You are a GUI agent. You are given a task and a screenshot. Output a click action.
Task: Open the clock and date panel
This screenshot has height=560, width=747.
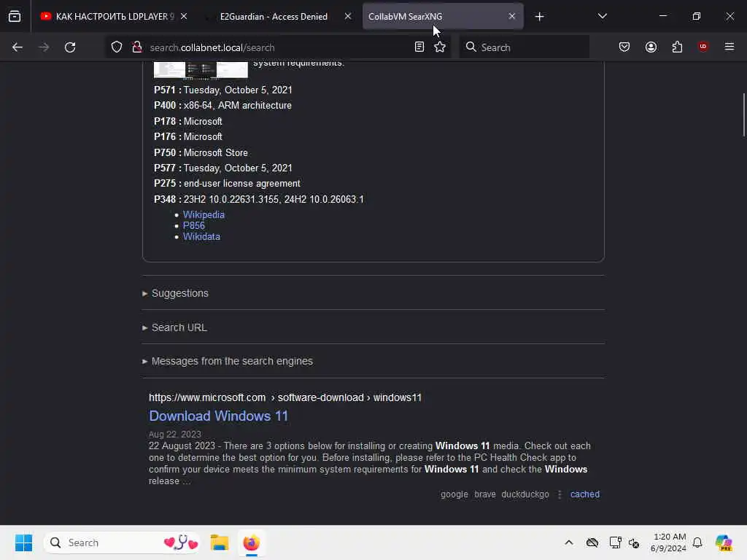tap(668, 542)
